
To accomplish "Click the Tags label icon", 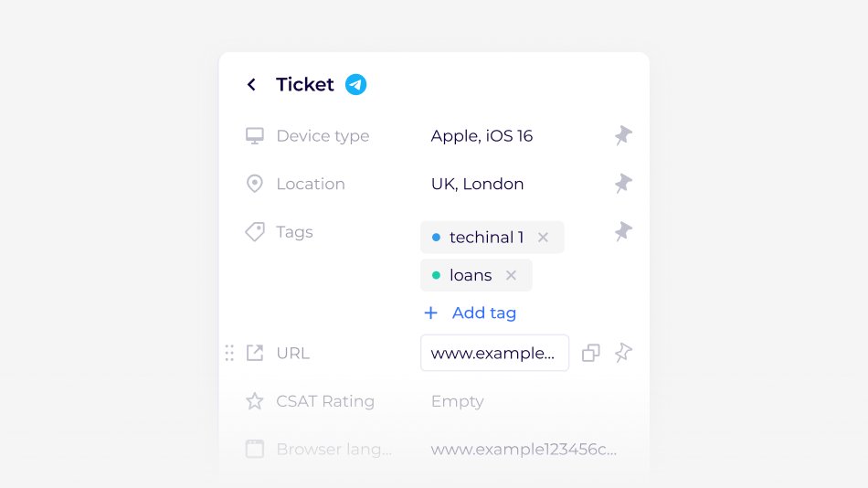I will pos(255,231).
